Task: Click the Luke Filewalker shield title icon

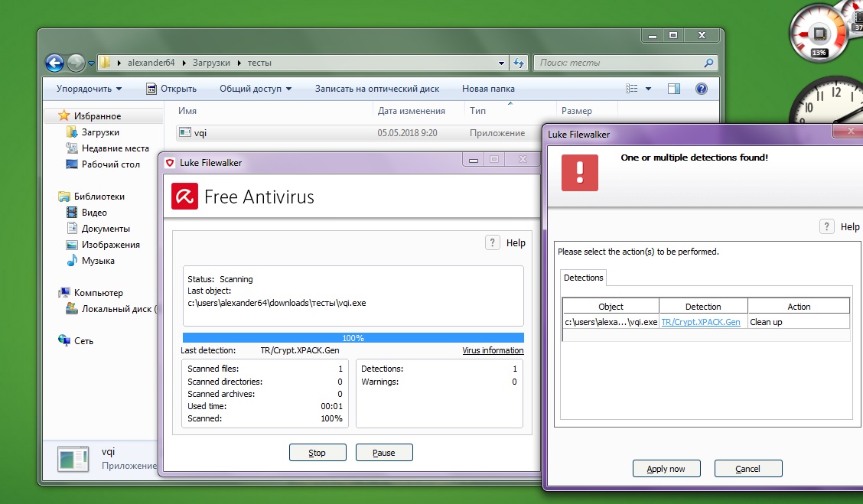Action: point(170,163)
